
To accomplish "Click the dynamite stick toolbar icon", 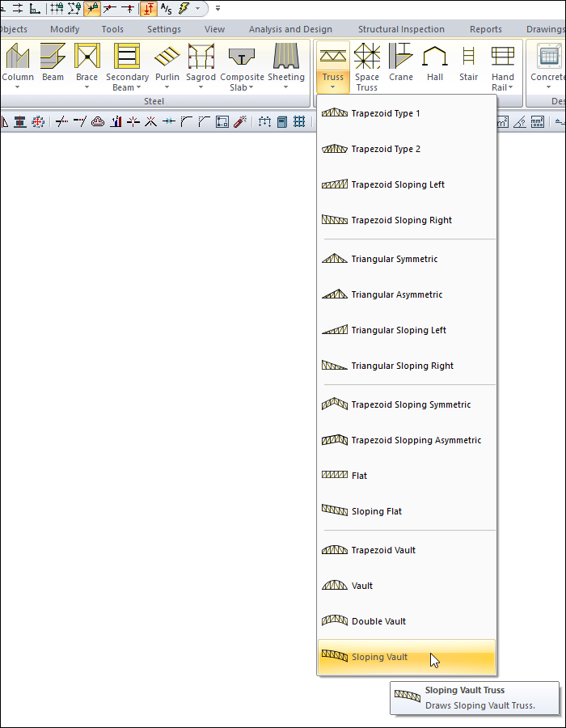I will pos(240,121).
